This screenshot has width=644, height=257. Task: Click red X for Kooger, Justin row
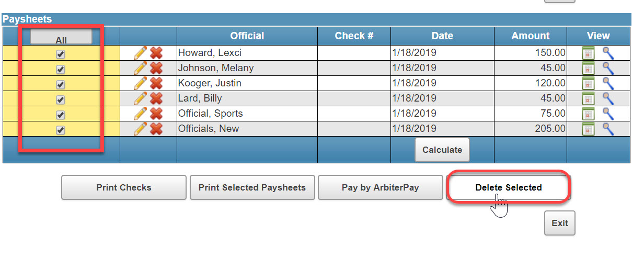156,83
